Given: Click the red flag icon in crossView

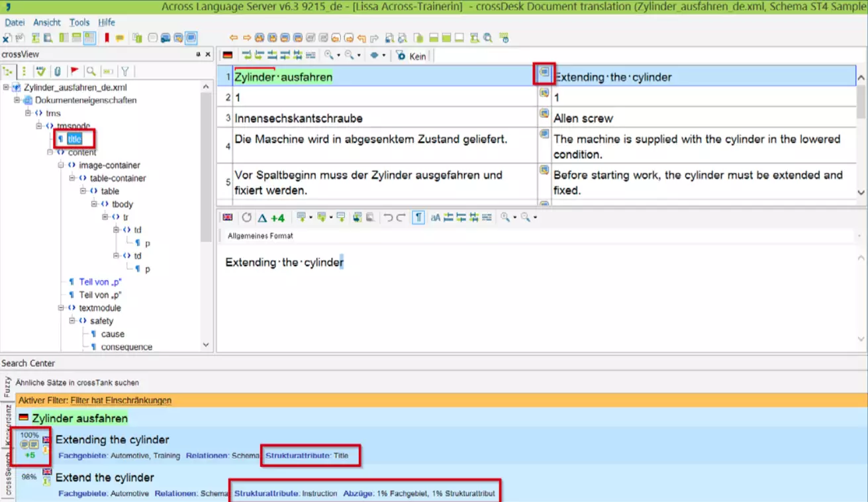Looking at the screenshot, I should (x=74, y=72).
